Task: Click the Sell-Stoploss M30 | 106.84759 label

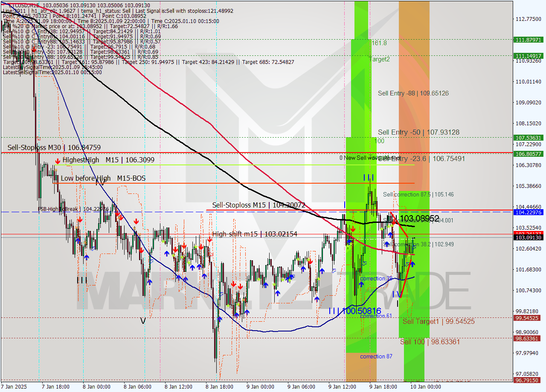Action: point(54,147)
